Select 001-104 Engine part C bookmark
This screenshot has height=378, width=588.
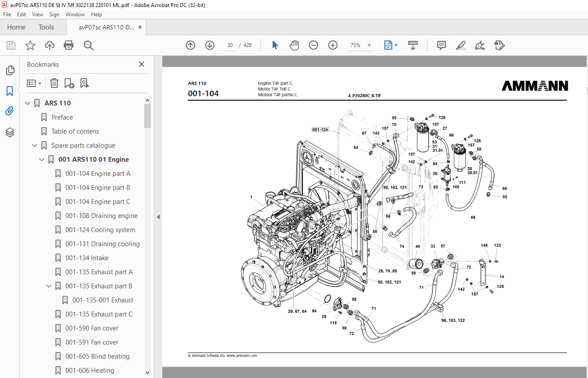[98, 202]
